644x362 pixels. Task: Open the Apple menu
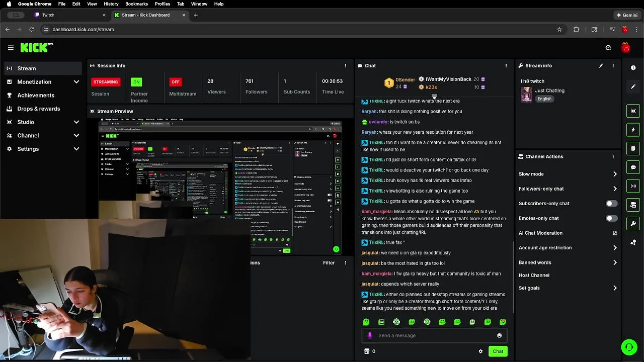click(x=9, y=4)
